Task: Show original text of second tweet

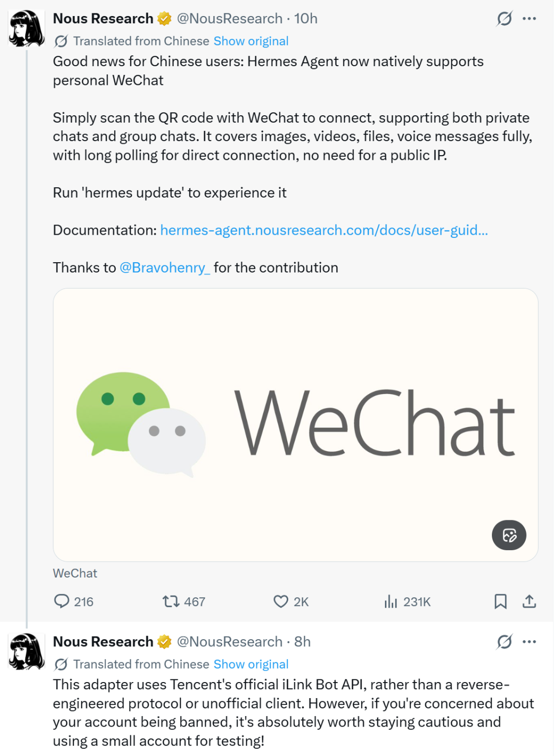Action: [x=251, y=664]
